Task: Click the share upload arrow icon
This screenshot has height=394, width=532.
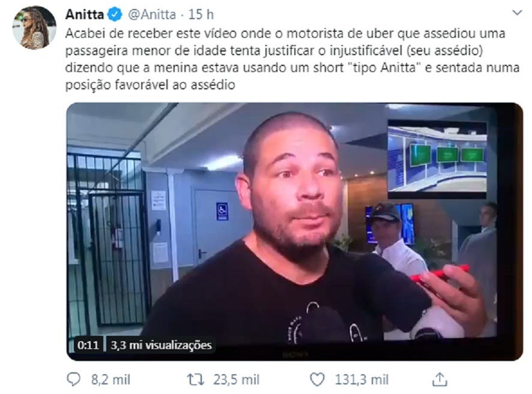Action: pyautogui.click(x=440, y=380)
